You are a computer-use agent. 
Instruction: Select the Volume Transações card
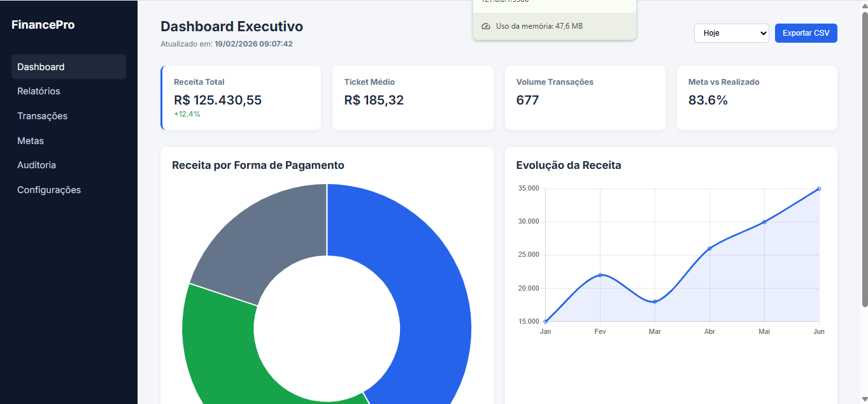point(585,97)
